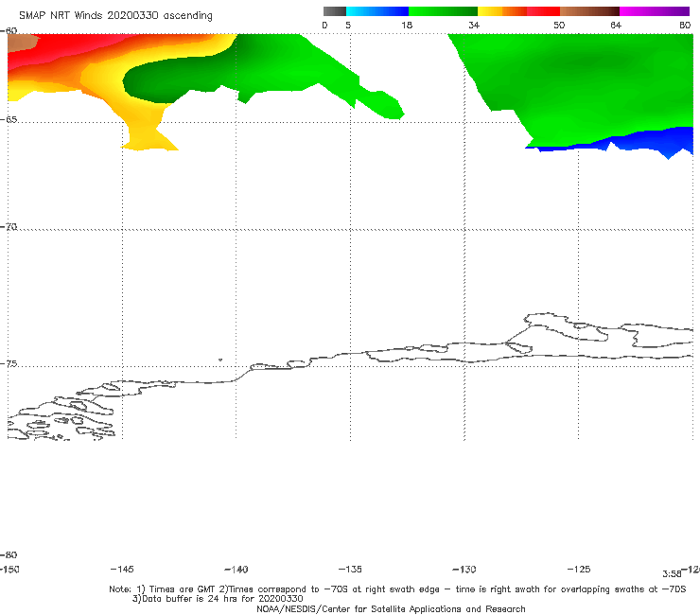Image resolution: width=700 pixels, height=615 pixels.
Task: Click the gray segment of the wind color bar
Action: point(334,11)
